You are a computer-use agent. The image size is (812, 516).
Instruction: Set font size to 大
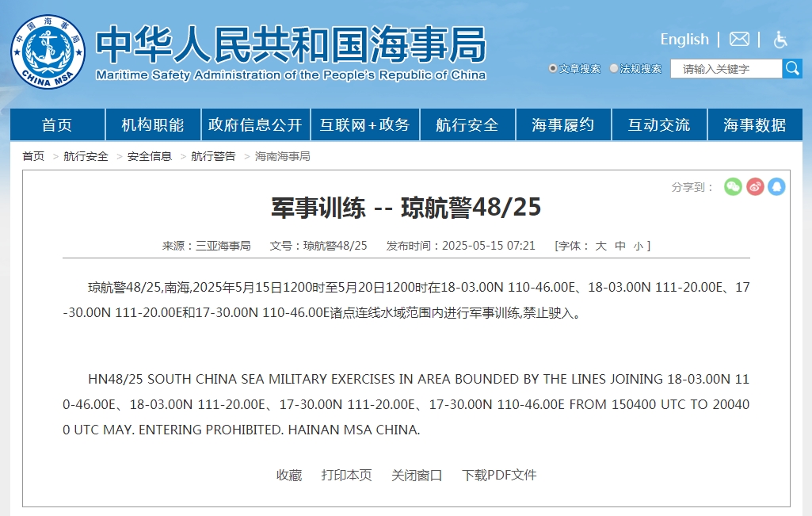pyautogui.click(x=600, y=246)
